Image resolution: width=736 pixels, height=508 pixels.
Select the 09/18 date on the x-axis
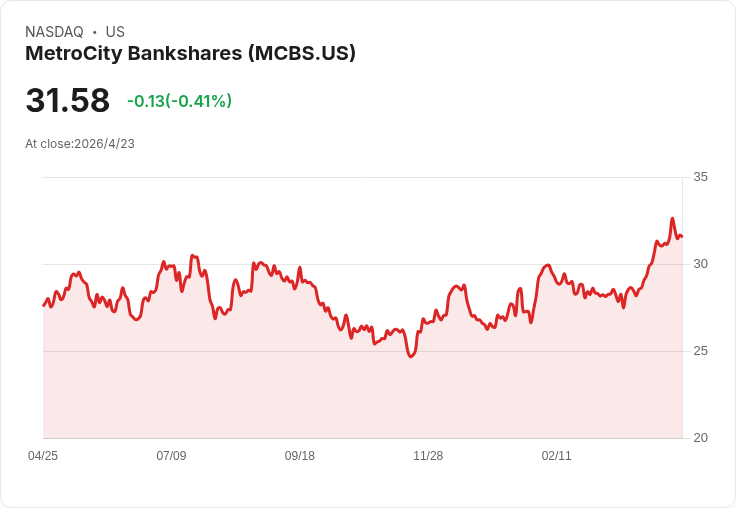pos(300,456)
